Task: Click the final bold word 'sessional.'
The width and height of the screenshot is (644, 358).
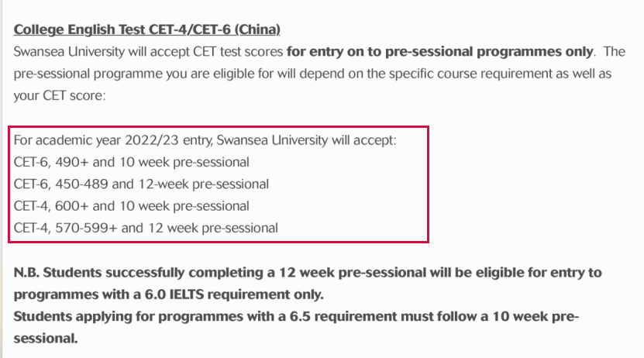Action: pos(46,339)
